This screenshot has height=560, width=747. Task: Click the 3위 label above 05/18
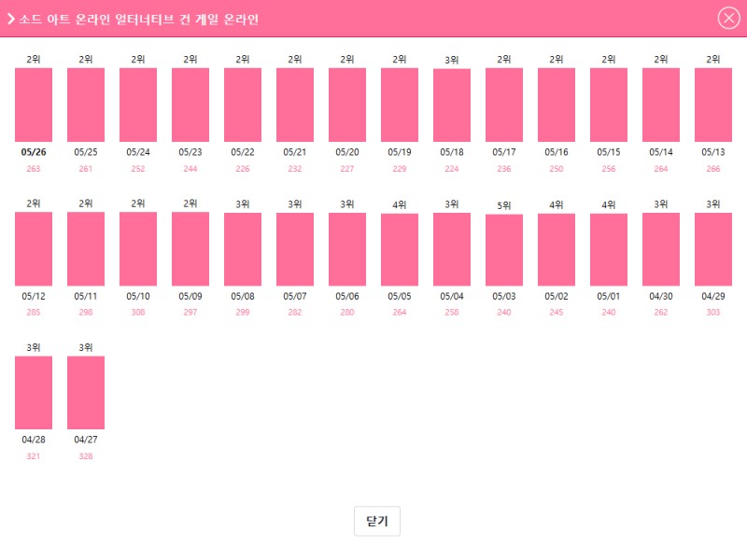pyautogui.click(x=452, y=60)
